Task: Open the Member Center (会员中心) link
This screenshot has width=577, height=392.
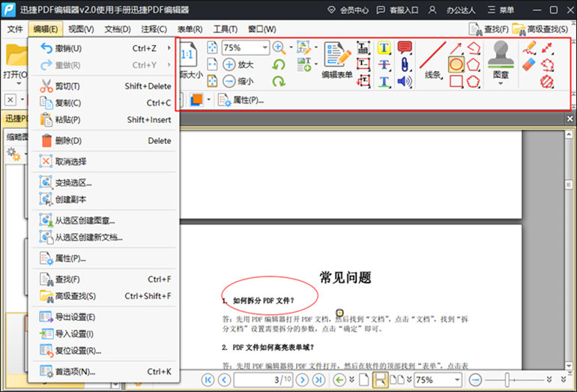Action: pyautogui.click(x=348, y=10)
